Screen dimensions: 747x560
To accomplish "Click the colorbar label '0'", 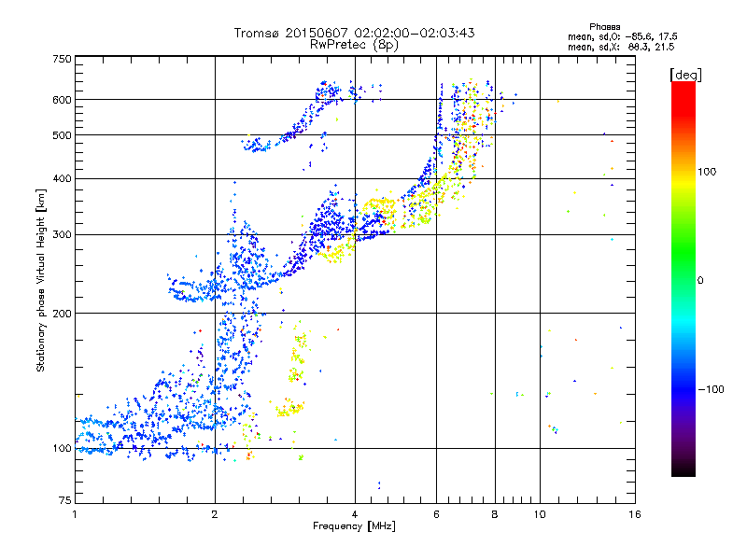I will pyautogui.click(x=699, y=281).
